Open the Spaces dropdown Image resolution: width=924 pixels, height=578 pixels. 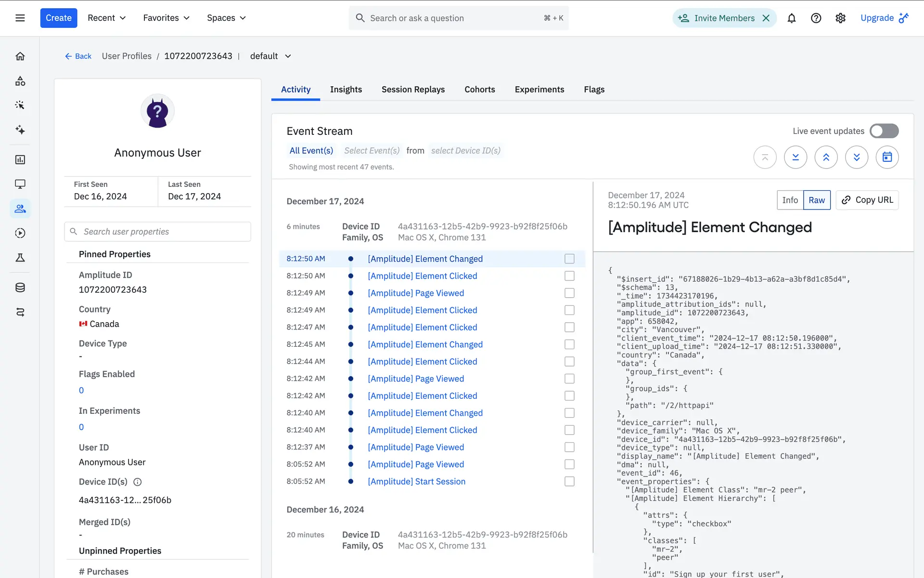click(226, 18)
